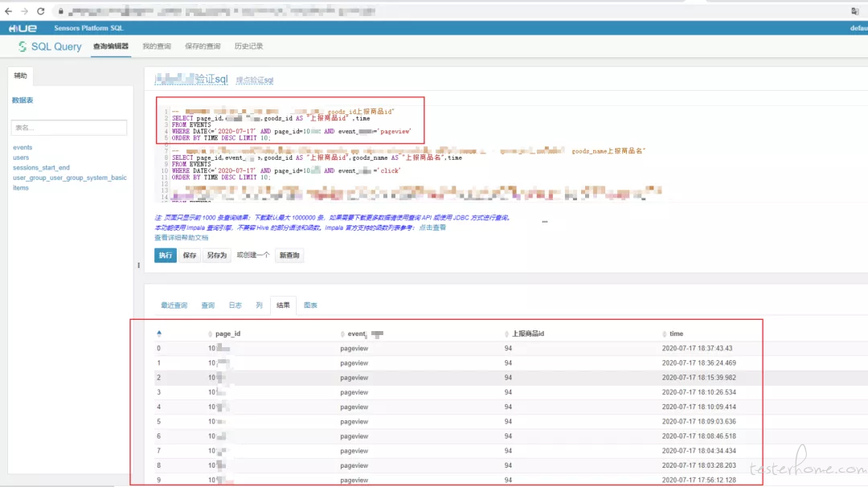
Task: Click the 94 value in row 3
Action: click(x=508, y=392)
